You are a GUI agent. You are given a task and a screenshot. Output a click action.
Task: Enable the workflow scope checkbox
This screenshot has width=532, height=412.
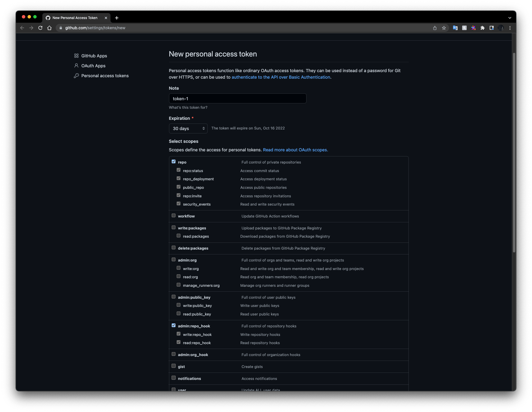click(x=174, y=216)
